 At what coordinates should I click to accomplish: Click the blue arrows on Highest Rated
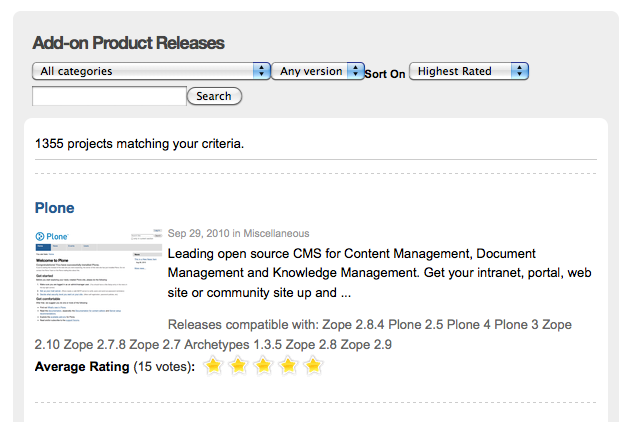tap(520, 71)
